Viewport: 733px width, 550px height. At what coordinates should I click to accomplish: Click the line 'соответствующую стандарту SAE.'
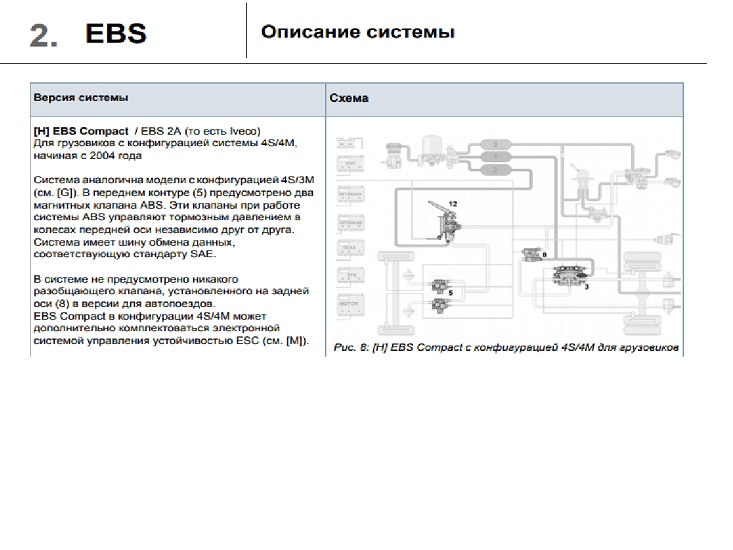(x=125, y=254)
